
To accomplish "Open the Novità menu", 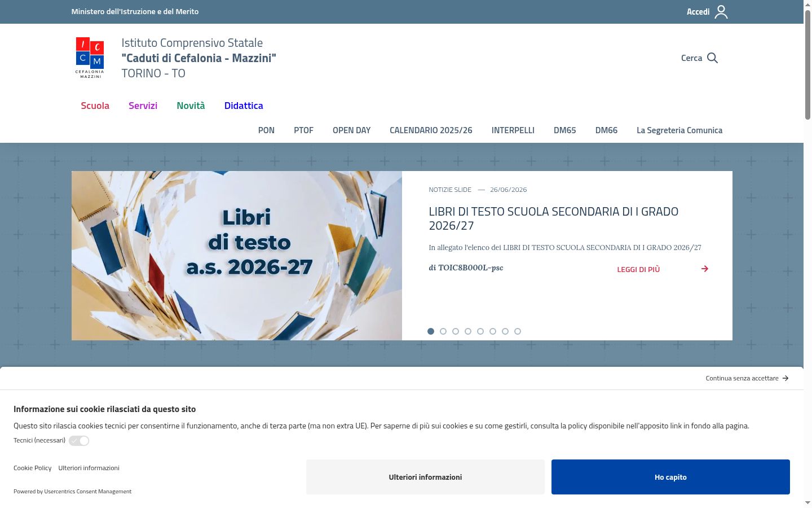I will [191, 106].
